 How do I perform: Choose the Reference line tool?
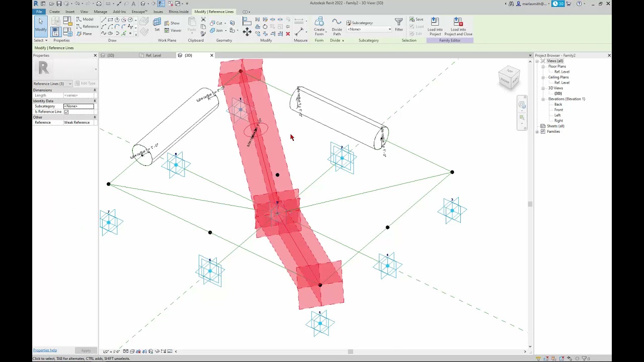87,27
